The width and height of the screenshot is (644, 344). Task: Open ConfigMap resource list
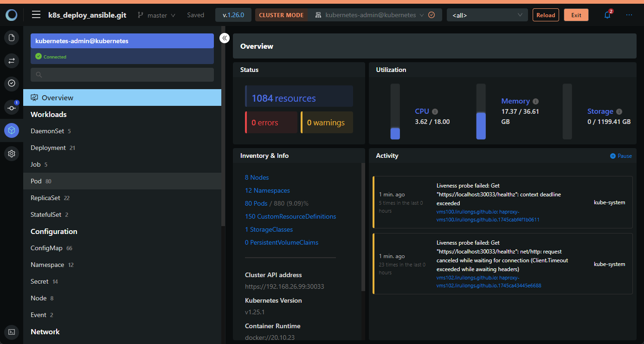coord(122,248)
